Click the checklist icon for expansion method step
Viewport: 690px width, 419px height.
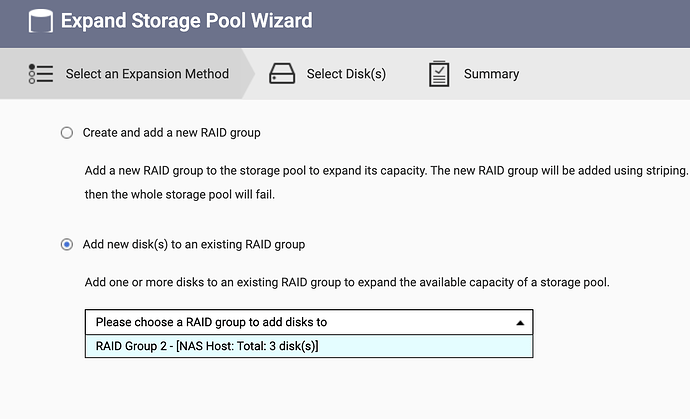(40, 74)
